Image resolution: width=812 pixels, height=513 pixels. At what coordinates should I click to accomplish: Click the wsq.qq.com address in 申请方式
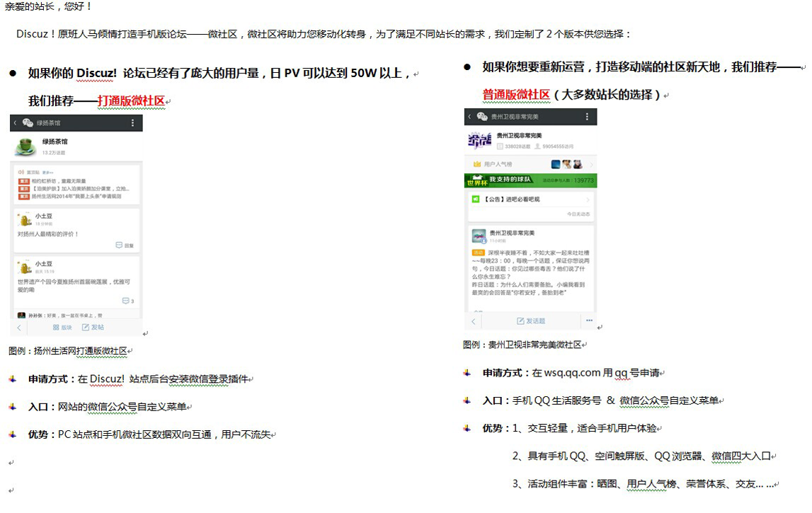click(572, 373)
